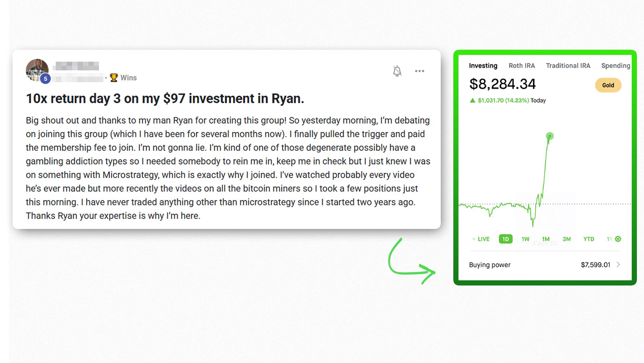Image resolution: width=644 pixels, height=363 pixels.
Task: Expand Buying power chevron arrow
Action: (x=618, y=265)
